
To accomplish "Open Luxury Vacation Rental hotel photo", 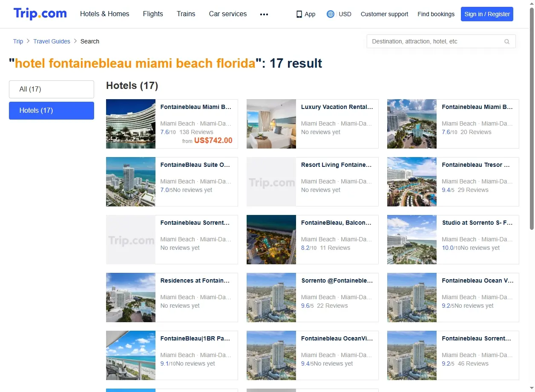I will pyautogui.click(x=271, y=124).
